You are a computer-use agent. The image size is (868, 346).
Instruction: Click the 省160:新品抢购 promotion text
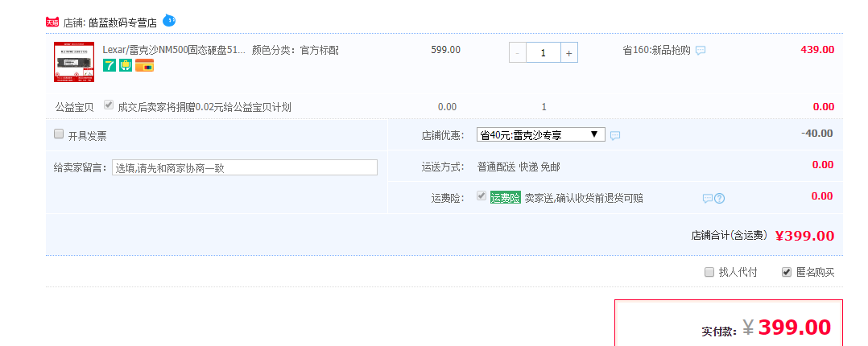[656, 51]
